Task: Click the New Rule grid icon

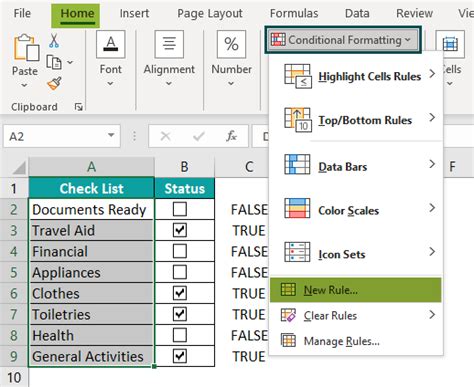Action: point(288,290)
